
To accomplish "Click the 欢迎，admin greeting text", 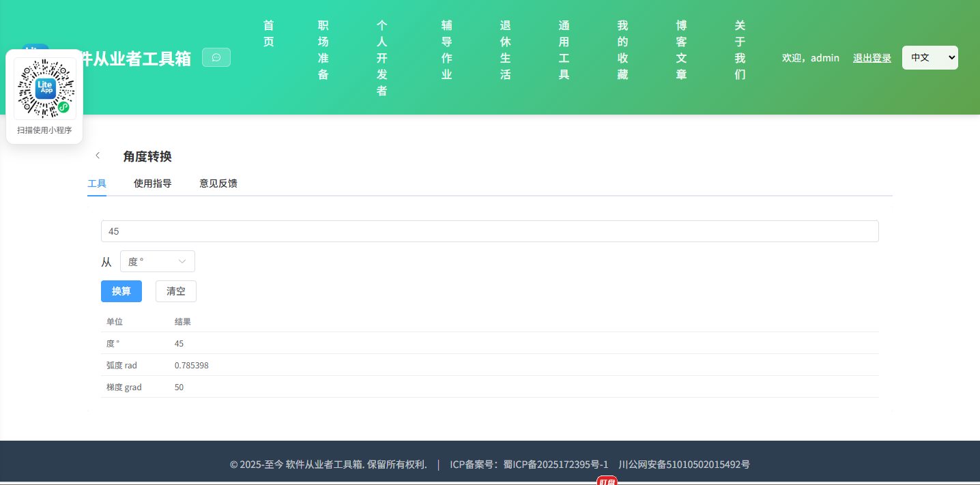I will coord(811,58).
